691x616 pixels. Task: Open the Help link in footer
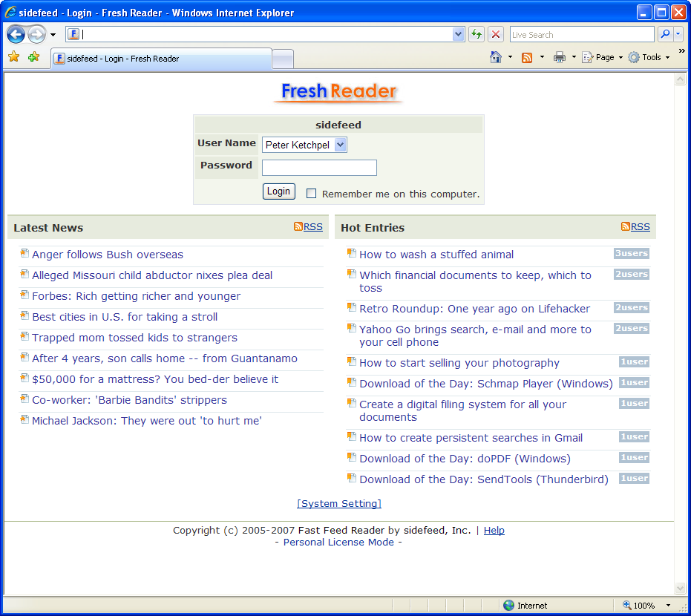point(494,530)
